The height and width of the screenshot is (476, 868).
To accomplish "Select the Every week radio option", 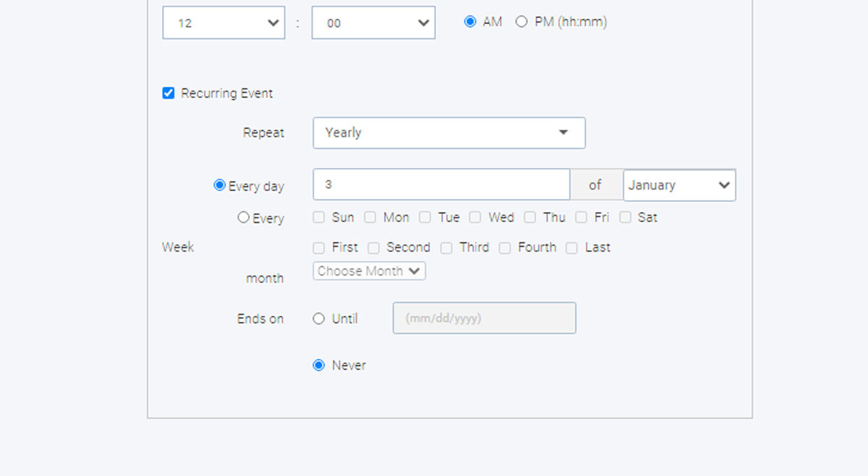I will 244,217.
